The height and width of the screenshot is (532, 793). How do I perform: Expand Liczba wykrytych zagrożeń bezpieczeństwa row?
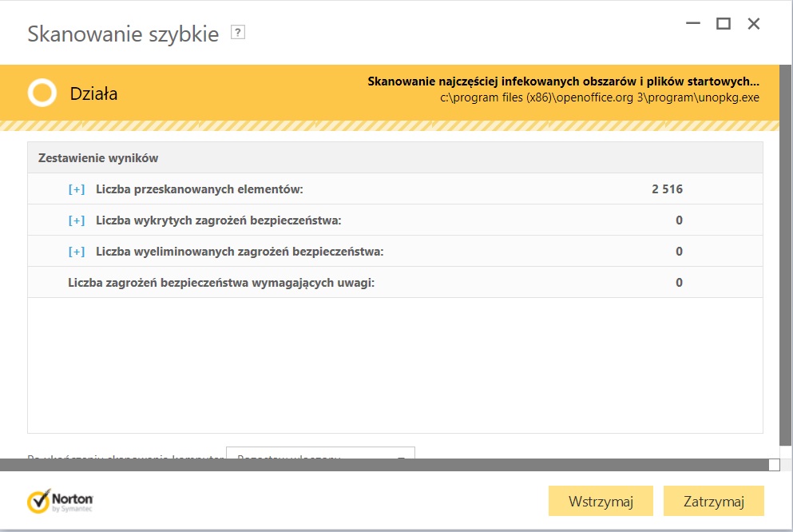tap(77, 220)
